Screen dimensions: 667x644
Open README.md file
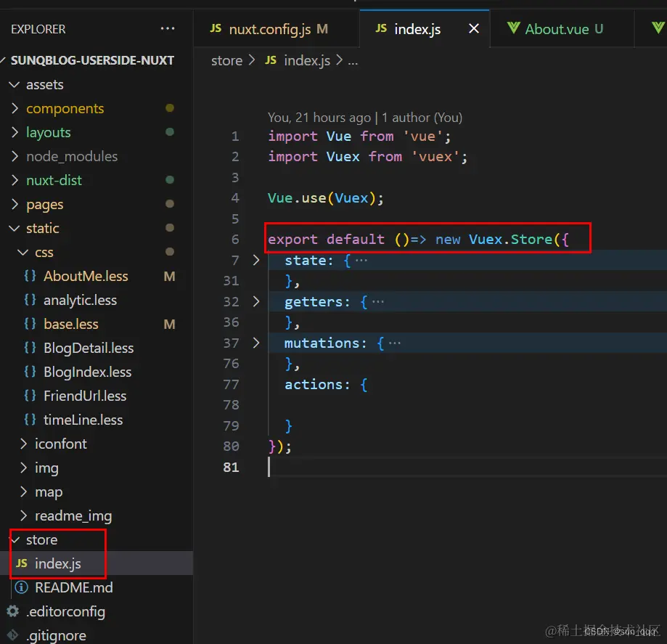pos(73,587)
